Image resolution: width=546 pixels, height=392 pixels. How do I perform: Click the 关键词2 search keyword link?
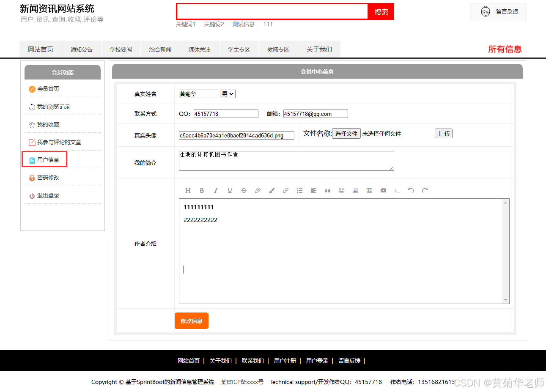[x=214, y=24]
